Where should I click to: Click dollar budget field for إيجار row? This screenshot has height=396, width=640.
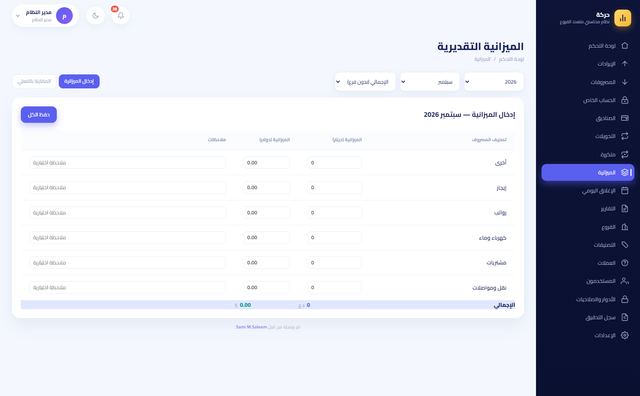[266, 188]
